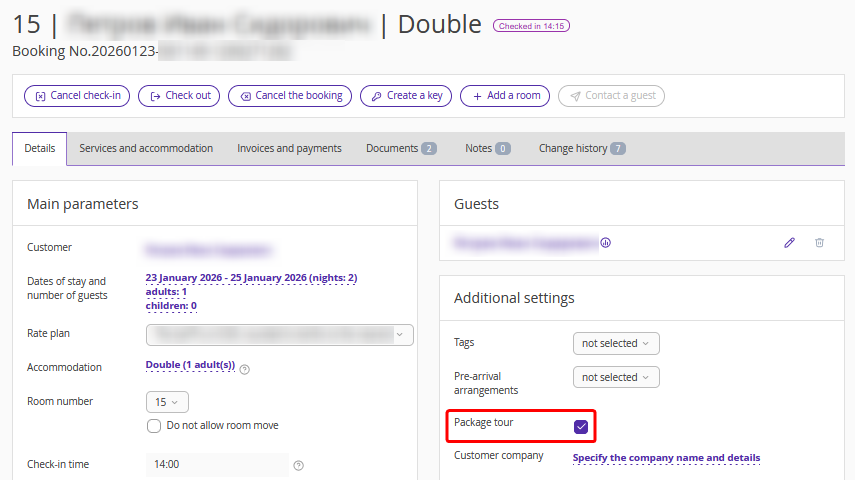This screenshot has width=855, height=480.
Task: Edit the guest with pencil icon
Action: click(790, 243)
